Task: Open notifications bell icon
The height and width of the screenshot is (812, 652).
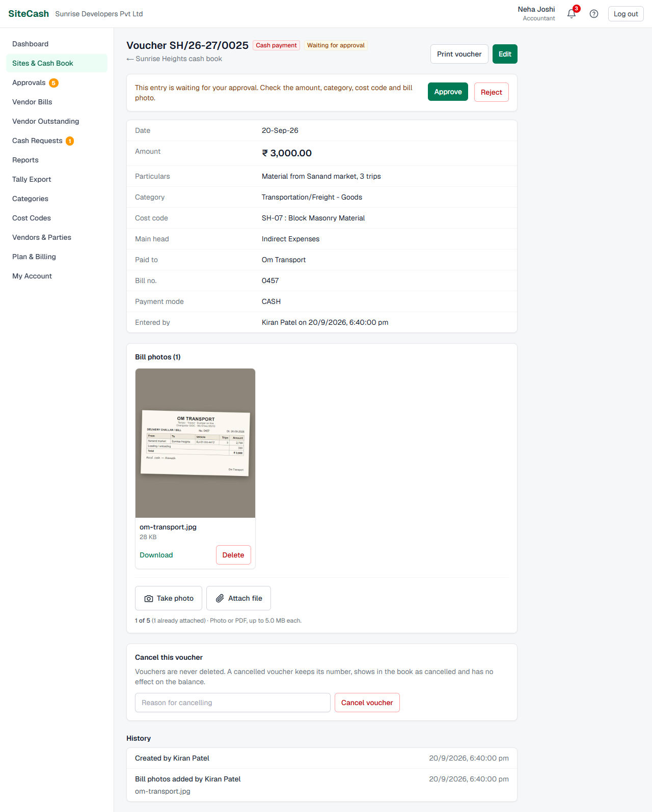Action: [x=572, y=14]
